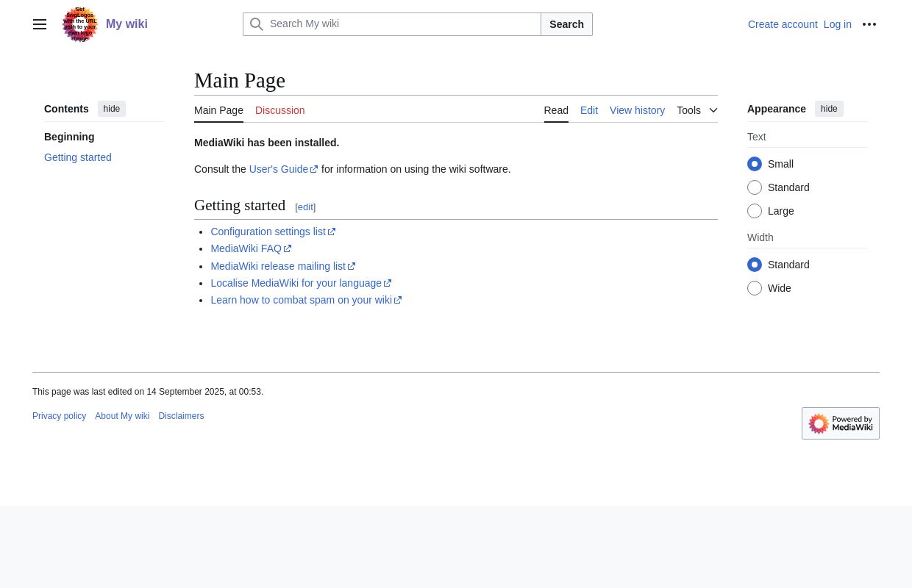Click the magnifying glass search icon
This screenshot has width=912, height=588.
coord(257,24)
